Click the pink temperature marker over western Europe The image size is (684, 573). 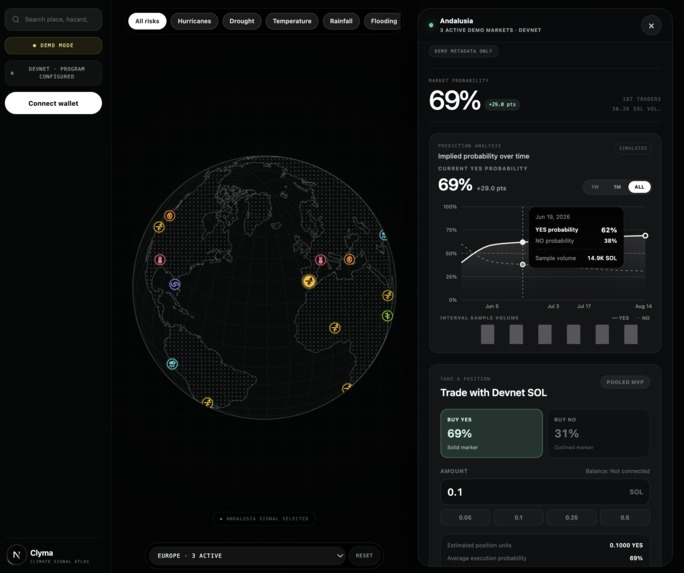[321, 260]
